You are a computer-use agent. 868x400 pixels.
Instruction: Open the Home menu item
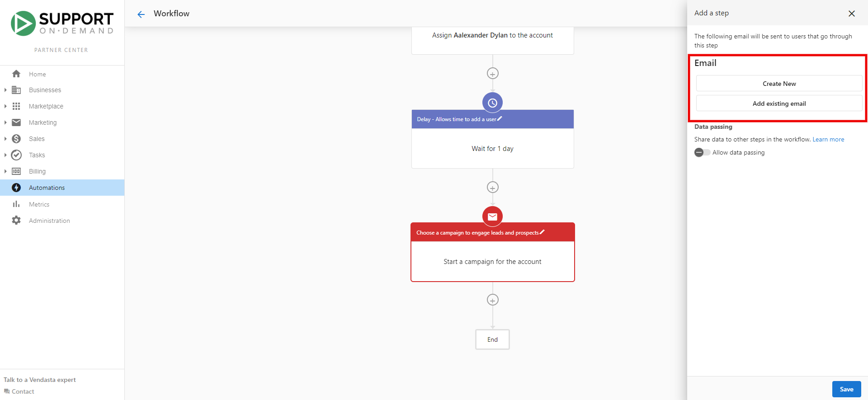click(62, 74)
